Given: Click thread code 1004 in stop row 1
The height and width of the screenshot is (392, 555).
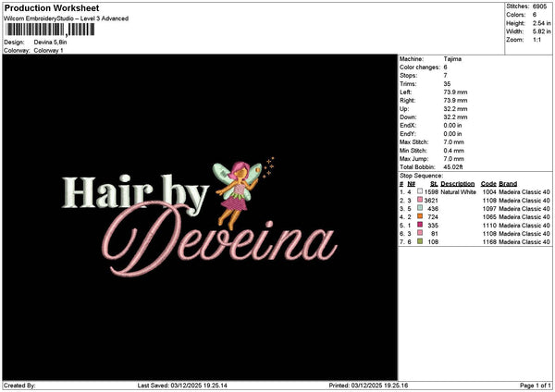Looking at the screenshot, I should [x=489, y=191].
